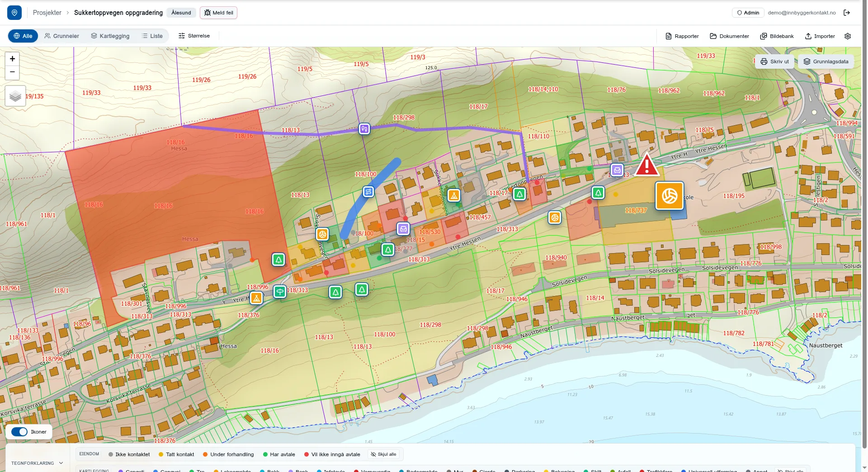Select the route marker on blue path
Screen dimensions: 868x472
click(x=368, y=192)
